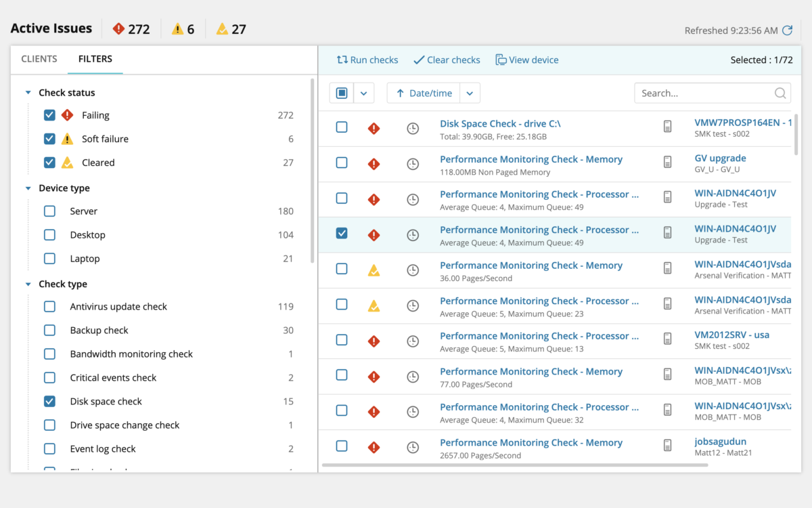The image size is (812, 508).
Task: Click clock icon on 118.00MB Non Paged Memory row
Action: (413, 164)
